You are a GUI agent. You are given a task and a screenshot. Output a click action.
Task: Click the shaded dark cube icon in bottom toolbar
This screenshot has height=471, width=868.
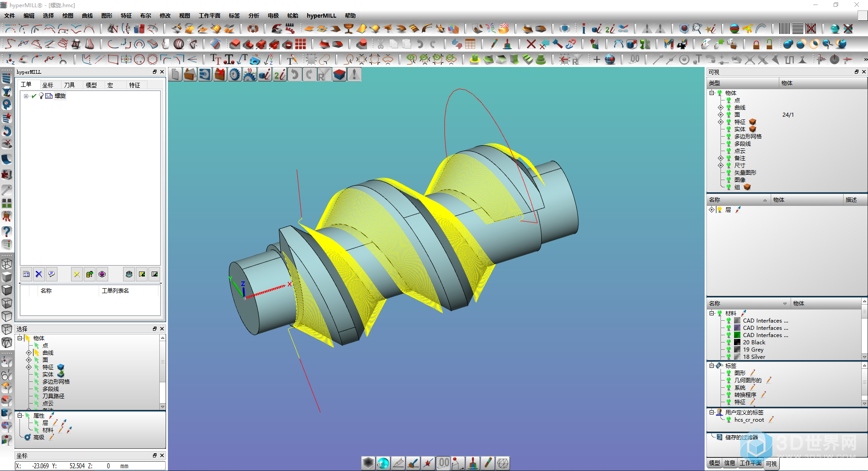(368, 463)
